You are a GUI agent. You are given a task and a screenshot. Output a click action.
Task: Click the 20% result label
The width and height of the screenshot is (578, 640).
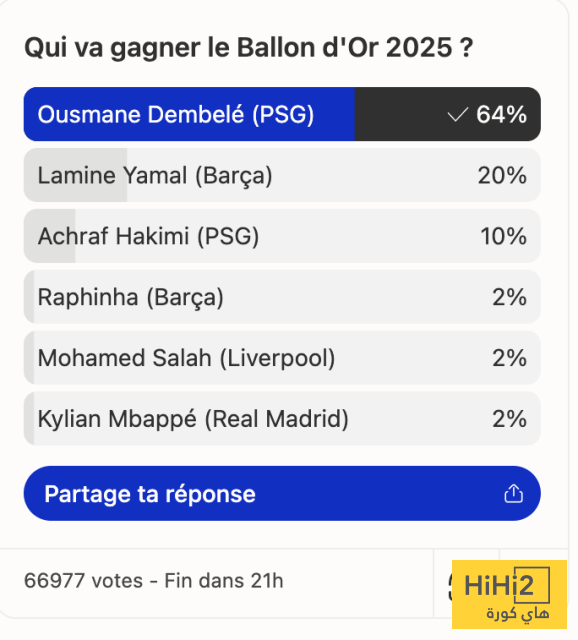point(502,176)
